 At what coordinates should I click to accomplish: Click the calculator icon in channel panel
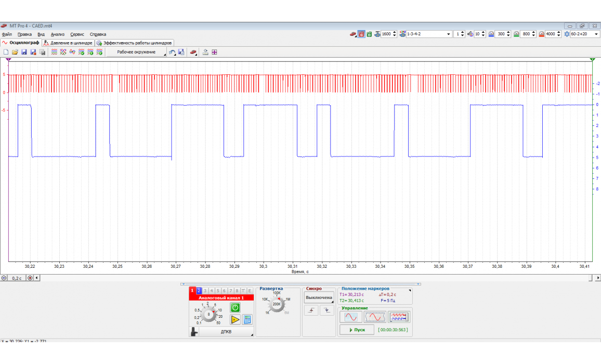pyautogui.click(x=247, y=320)
